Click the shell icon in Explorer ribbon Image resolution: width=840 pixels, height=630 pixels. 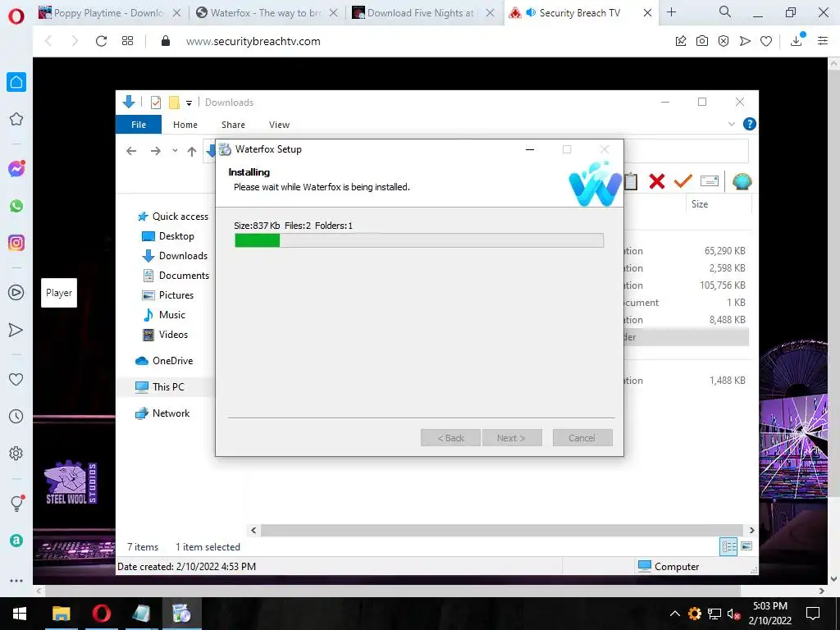point(742,181)
